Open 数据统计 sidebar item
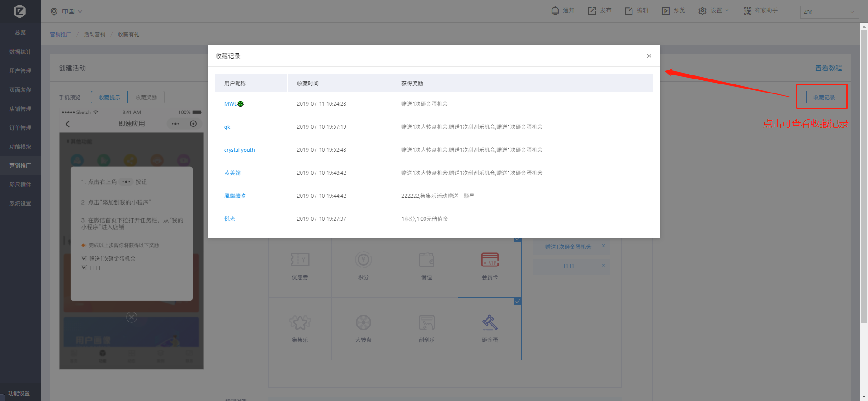This screenshot has height=401, width=868. (x=20, y=52)
